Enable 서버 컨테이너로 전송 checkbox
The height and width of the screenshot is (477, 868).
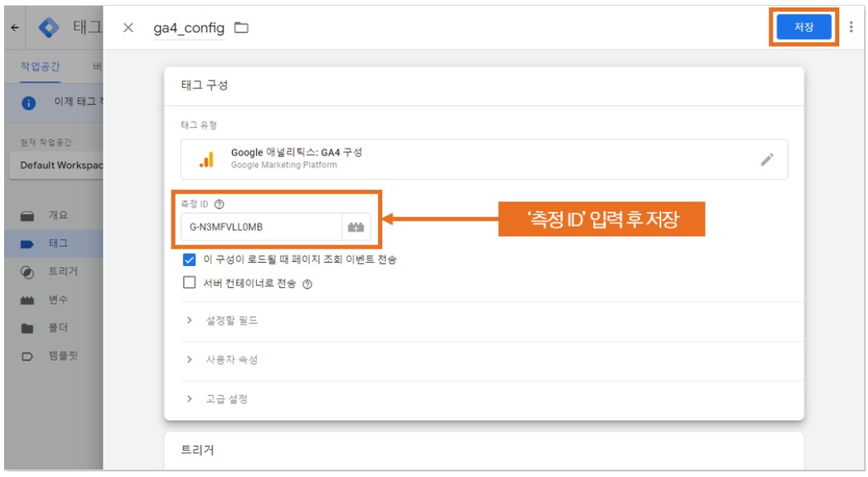190,283
